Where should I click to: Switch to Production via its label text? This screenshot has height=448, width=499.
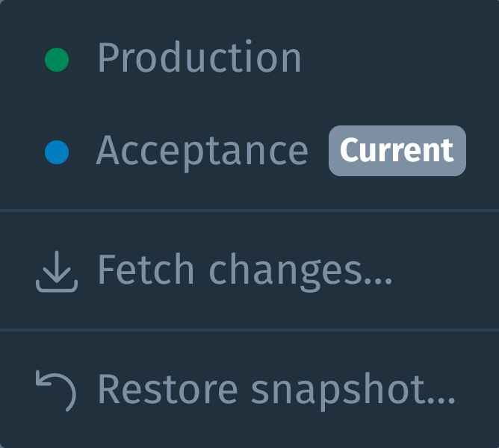point(199,57)
